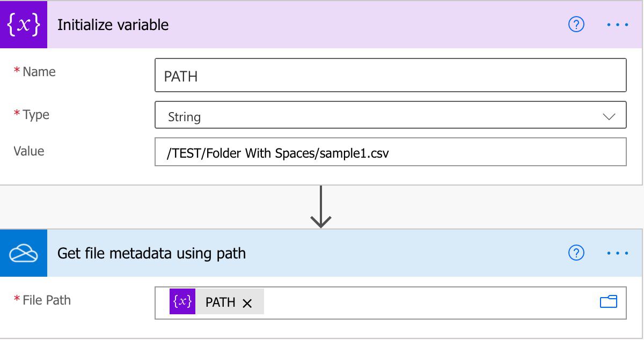Remove the PATH token from File Path
The image size is (644, 340).
tap(248, 302)
